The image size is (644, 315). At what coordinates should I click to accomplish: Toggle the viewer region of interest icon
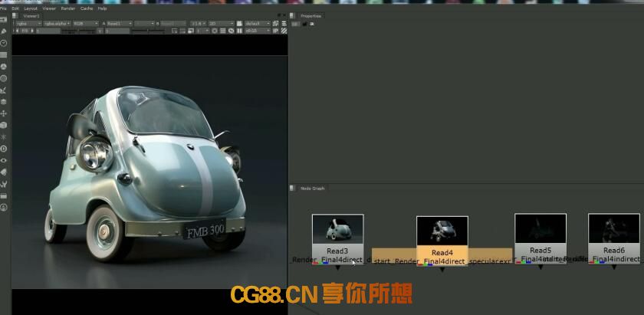(x=174, y=31)
